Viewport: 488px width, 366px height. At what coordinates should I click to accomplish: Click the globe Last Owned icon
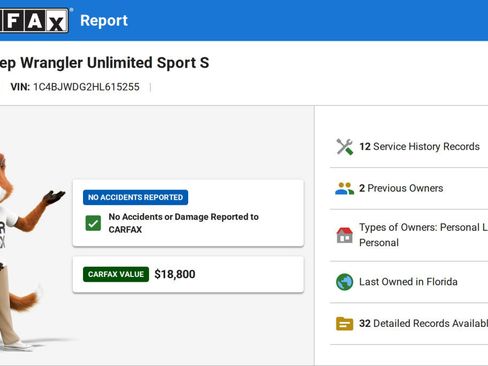pyautogui.click(x=344, y=282)
